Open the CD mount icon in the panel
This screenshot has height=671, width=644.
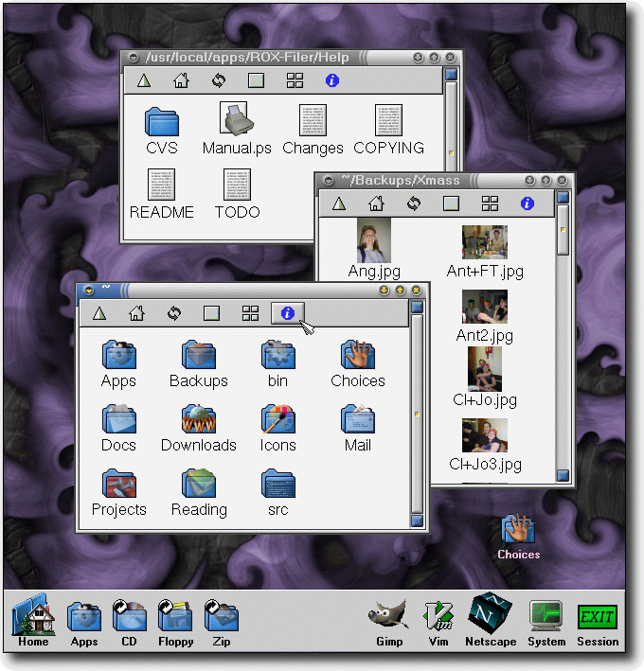(x=130, y=624)
